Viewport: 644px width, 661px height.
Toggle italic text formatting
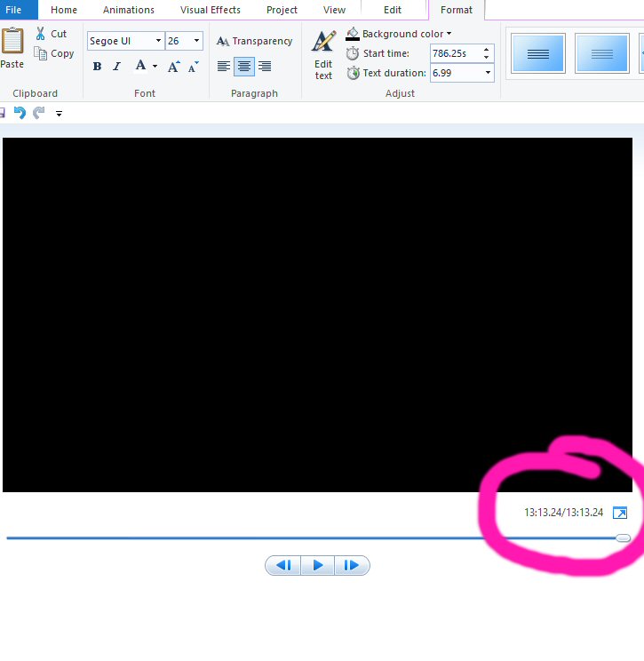point(116,67)
